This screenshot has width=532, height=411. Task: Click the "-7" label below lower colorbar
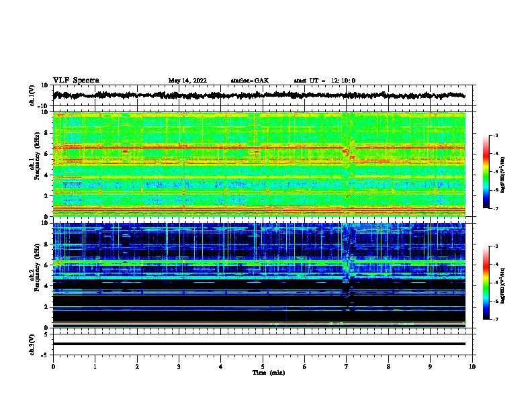point(495,319)
